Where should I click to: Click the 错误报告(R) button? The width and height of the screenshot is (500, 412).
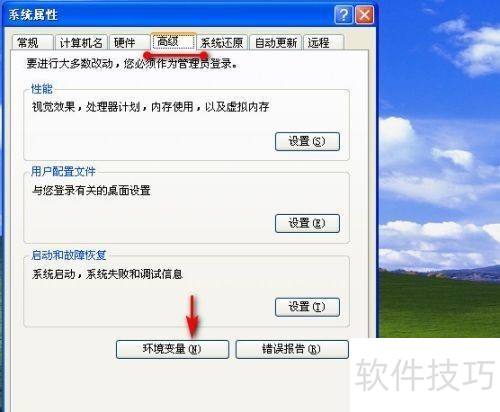tap(292, 349)
